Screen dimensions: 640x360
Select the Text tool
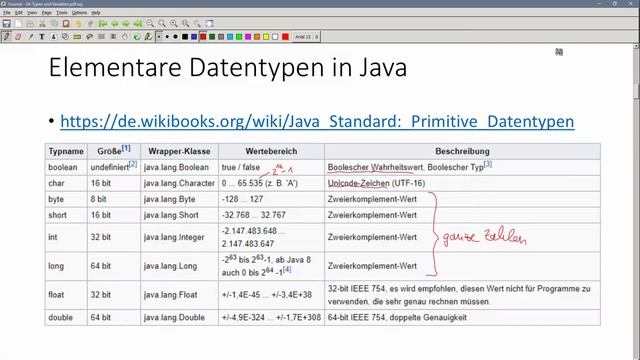[x=42, y=37]
